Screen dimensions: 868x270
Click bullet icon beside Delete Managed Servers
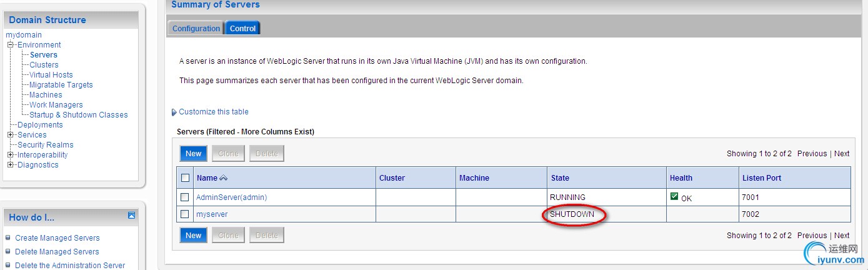[x=8, y=251]
